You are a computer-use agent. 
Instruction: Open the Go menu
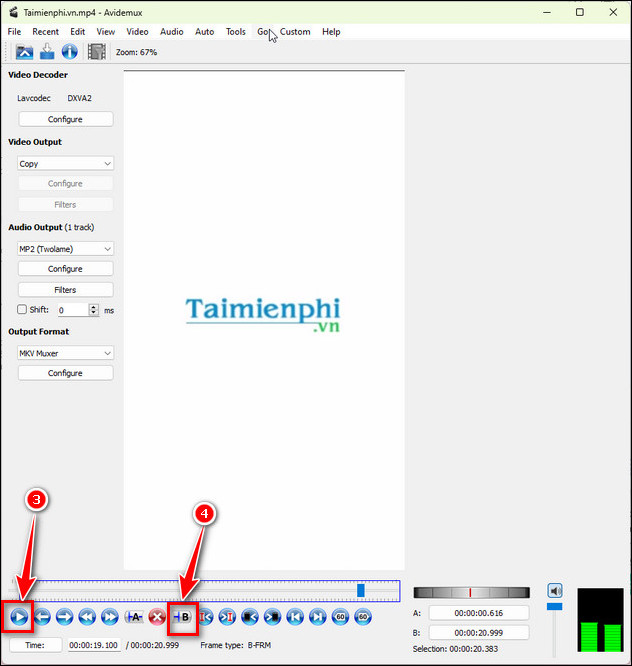[x=262, y=31]
